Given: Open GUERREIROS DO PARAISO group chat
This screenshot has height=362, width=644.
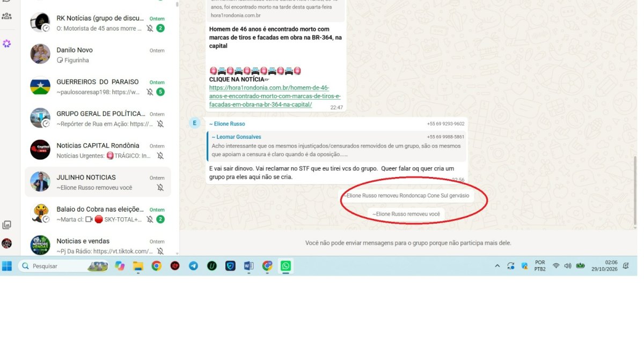Looking at the screenshot, I should (98, 87).
